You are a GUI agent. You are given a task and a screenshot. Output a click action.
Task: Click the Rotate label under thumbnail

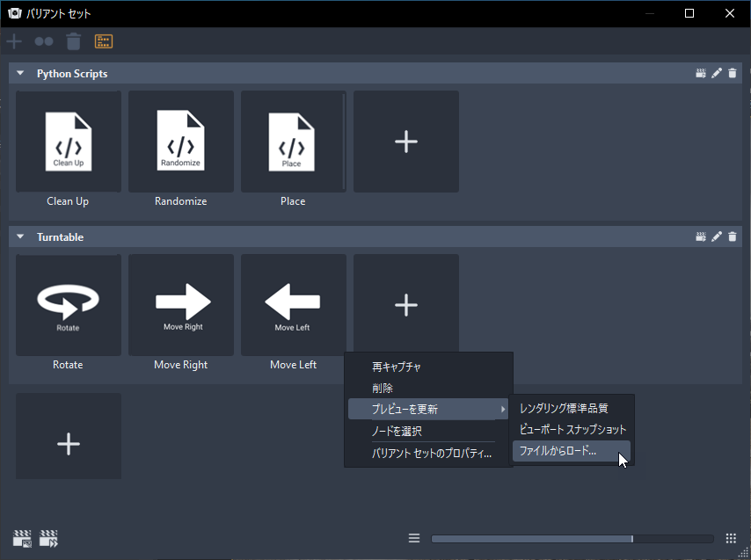[x=68, y=365]
